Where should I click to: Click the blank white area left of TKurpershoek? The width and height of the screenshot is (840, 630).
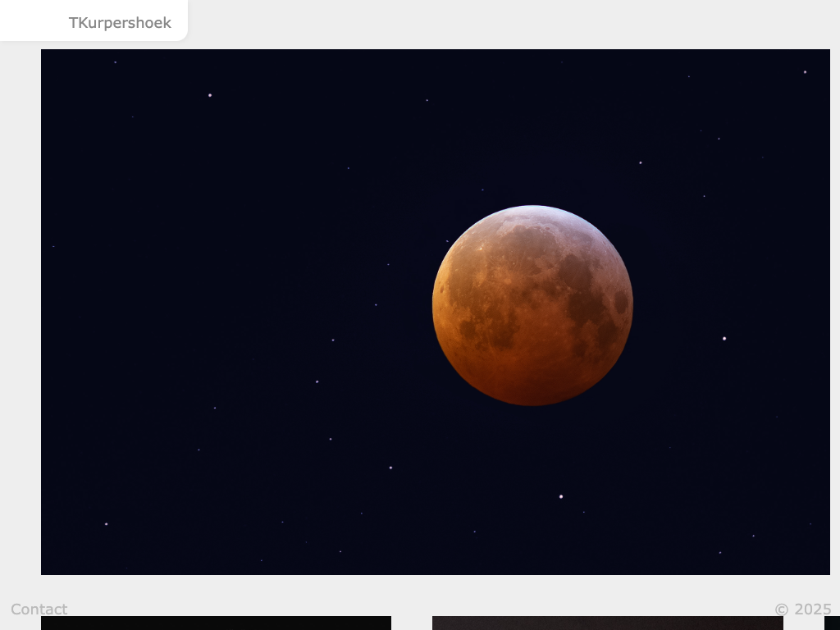click(33, 21)
